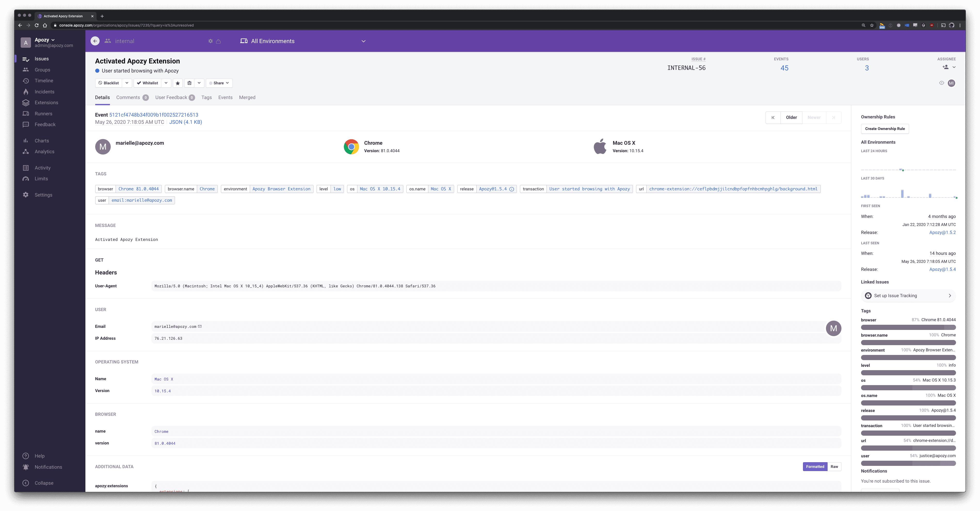
Task: Select Formatted additional data view
Action: pyautogui.click(x=815, y=467)
